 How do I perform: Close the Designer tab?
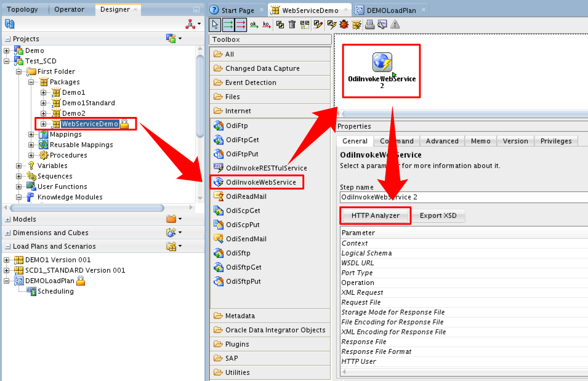tap(135, 9)
